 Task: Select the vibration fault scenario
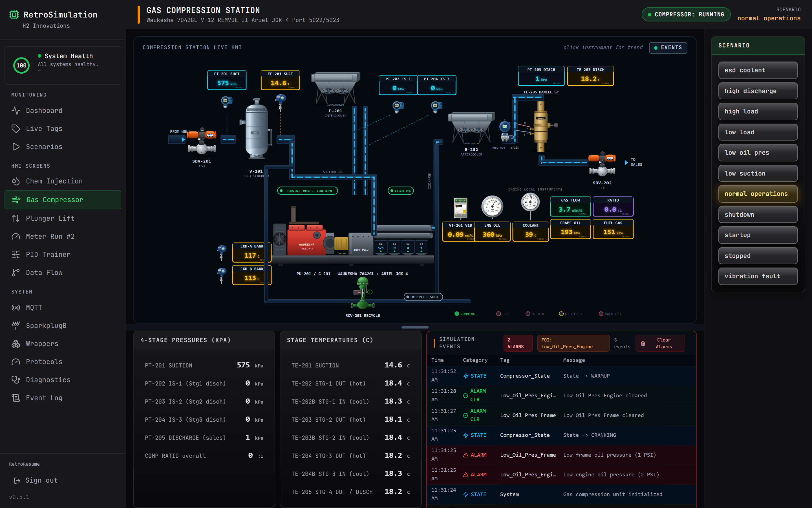(x=758, y=276)
